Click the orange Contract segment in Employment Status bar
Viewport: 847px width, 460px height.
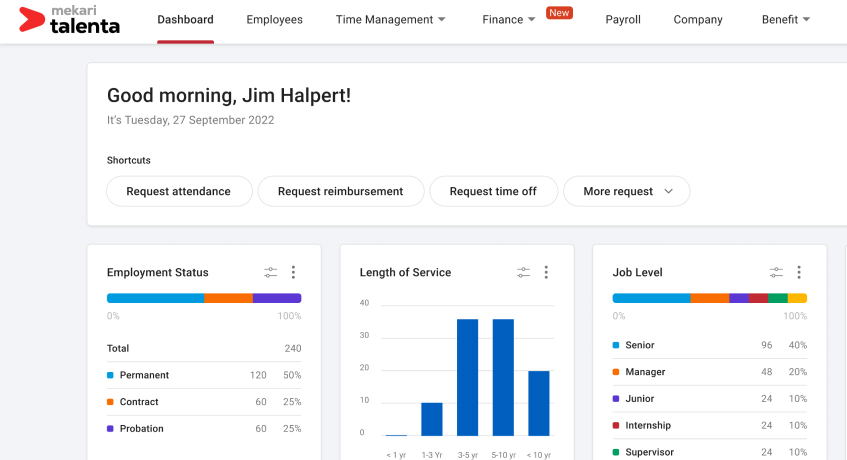point(228,298)
